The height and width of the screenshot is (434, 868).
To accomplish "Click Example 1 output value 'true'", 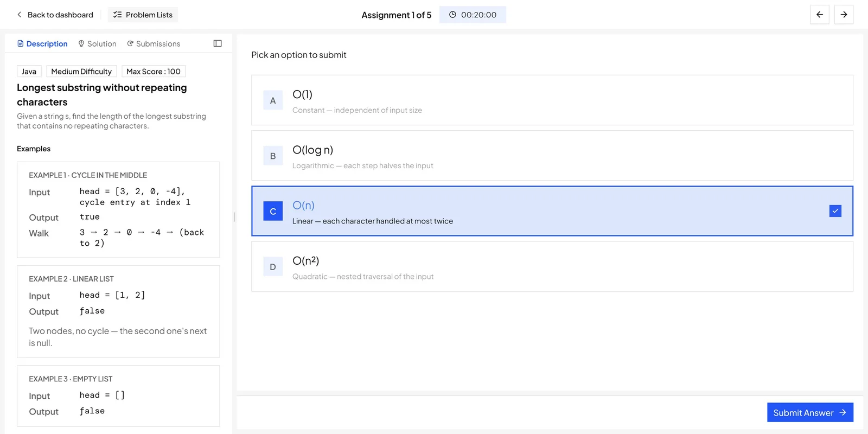I will (90, 217).
